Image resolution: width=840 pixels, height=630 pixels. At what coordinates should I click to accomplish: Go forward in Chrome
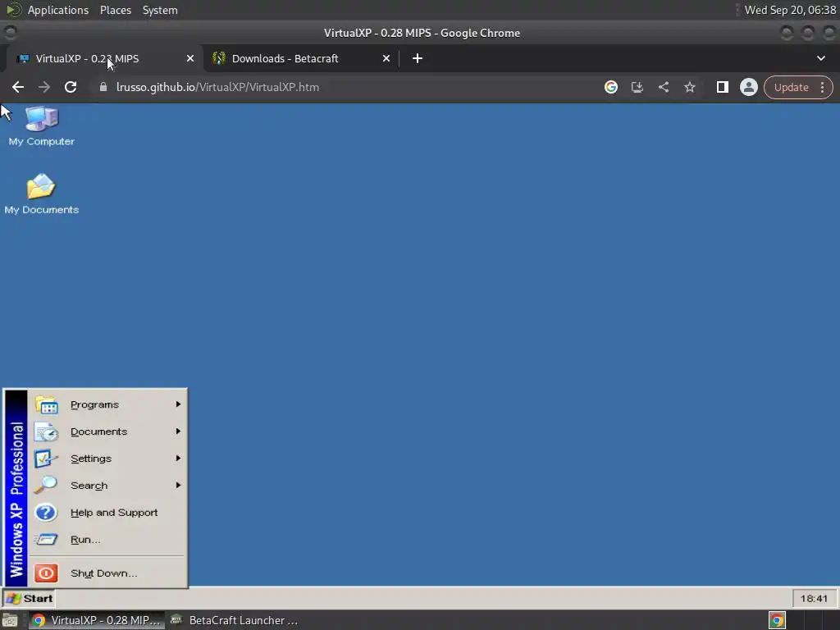pyautogui.click(x=44, y=87)
